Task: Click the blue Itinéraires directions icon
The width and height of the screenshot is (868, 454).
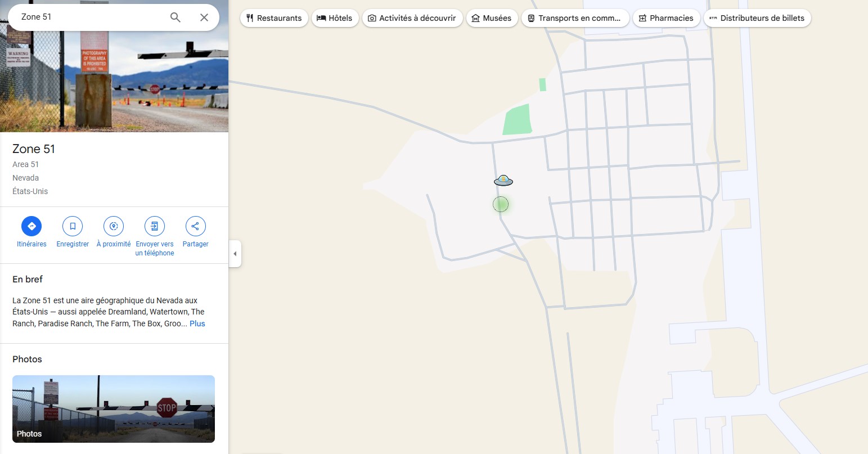Action: pyautogui.click(x=32, y=226)
